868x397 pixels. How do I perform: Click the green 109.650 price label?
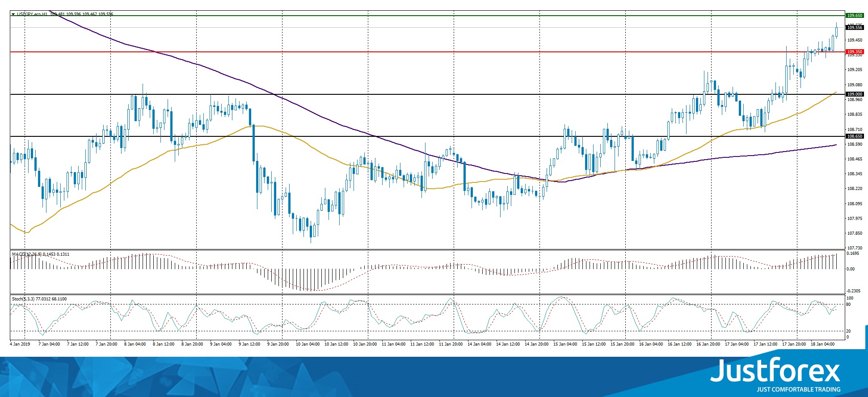point(855,16)
